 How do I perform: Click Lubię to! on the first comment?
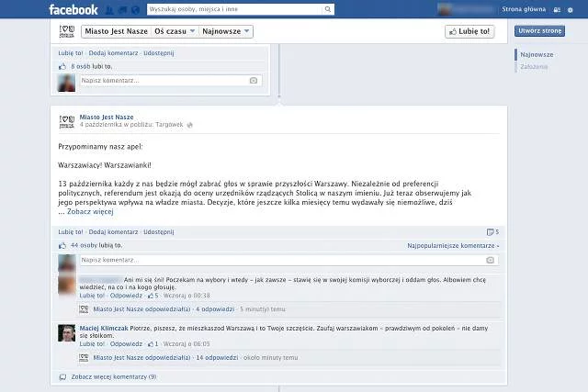(92, 296)
